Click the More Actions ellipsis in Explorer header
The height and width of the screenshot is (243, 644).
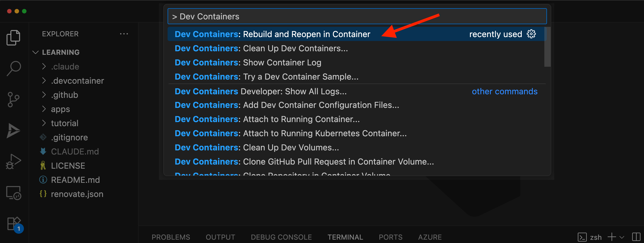coord(124,34)
